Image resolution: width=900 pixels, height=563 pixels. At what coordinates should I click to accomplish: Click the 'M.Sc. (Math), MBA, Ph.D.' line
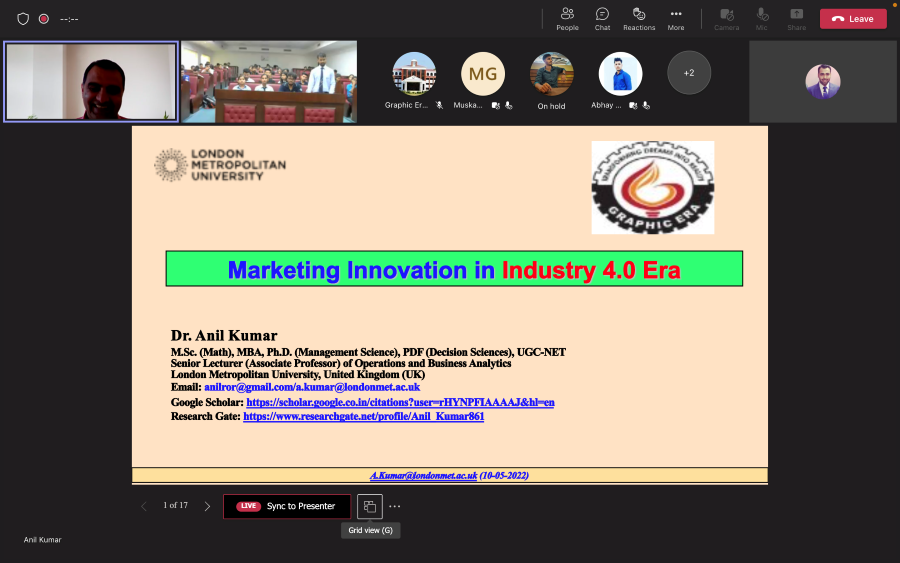[x=368, y=352]
